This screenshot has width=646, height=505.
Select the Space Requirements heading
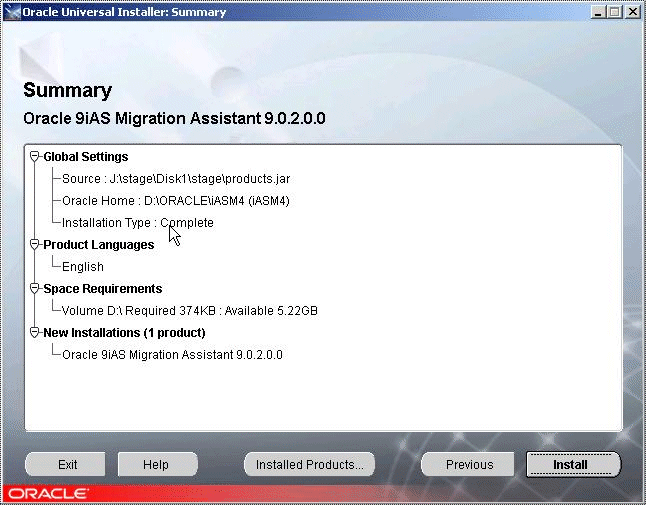tap(103, 289)
